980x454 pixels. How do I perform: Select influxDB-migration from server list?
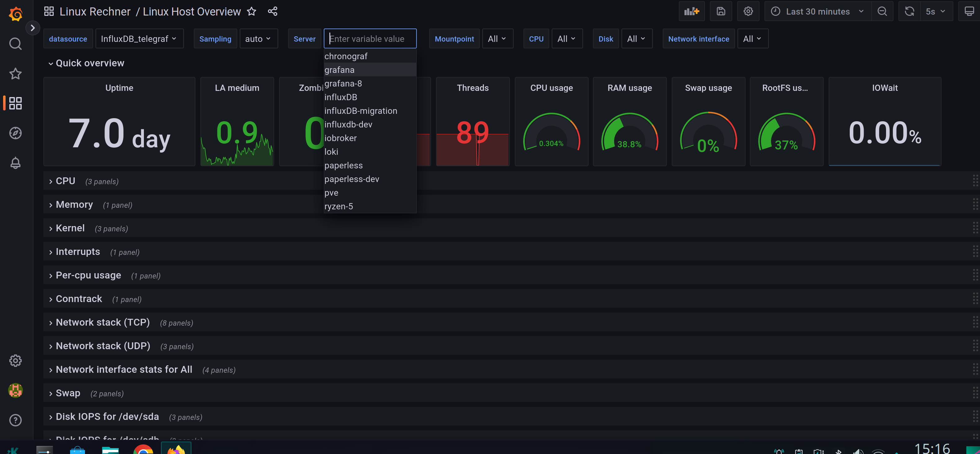click(360, 111)
